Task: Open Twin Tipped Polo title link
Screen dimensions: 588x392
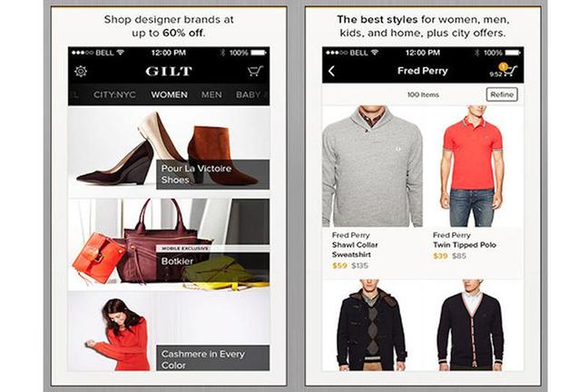Action: (x=465, y=245)
